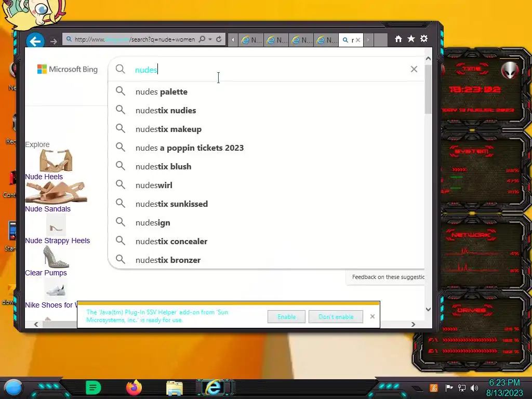This screenshot has height=399, width=532.
Task: Select suggestion 'nudes palette'
Action: 266,91
